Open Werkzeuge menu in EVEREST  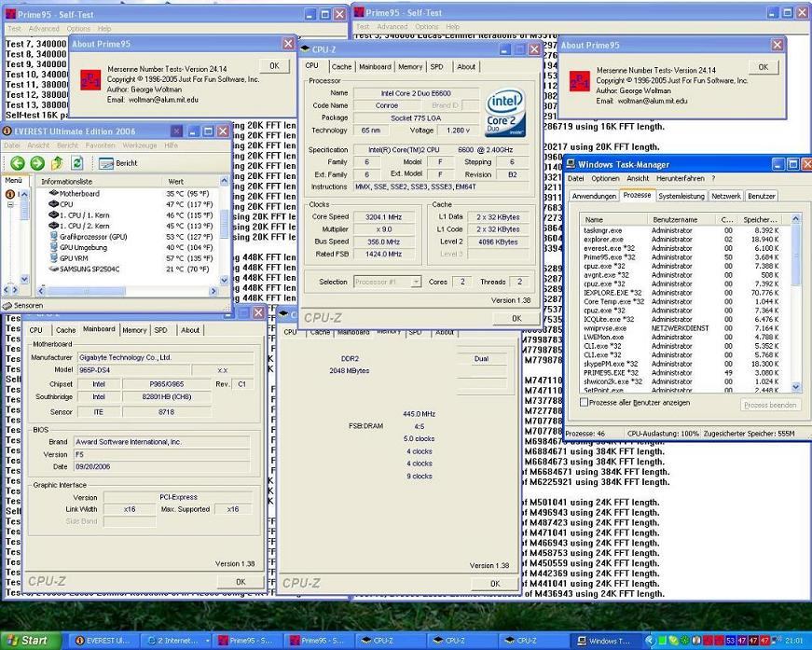(x=139, y=145)
